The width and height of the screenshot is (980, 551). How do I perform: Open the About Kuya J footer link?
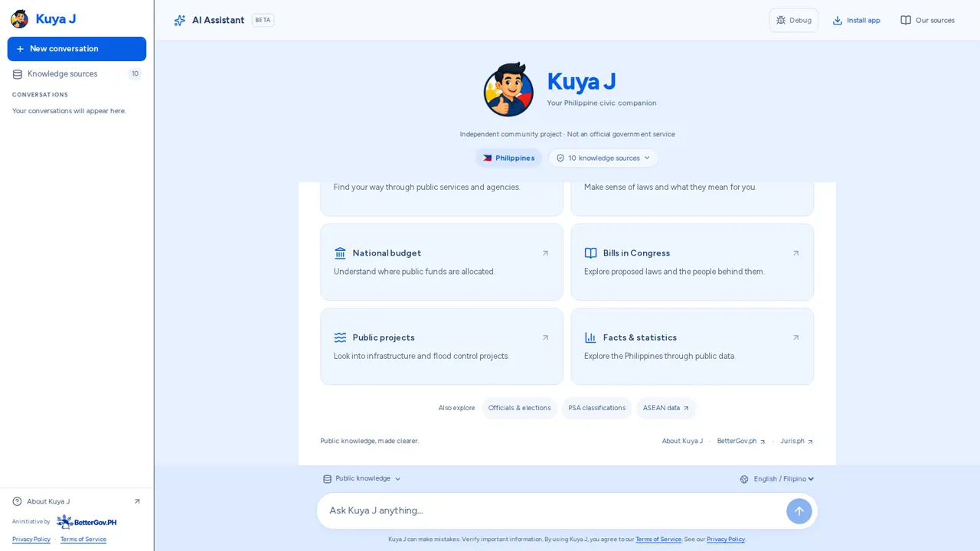tap(682, 442)
